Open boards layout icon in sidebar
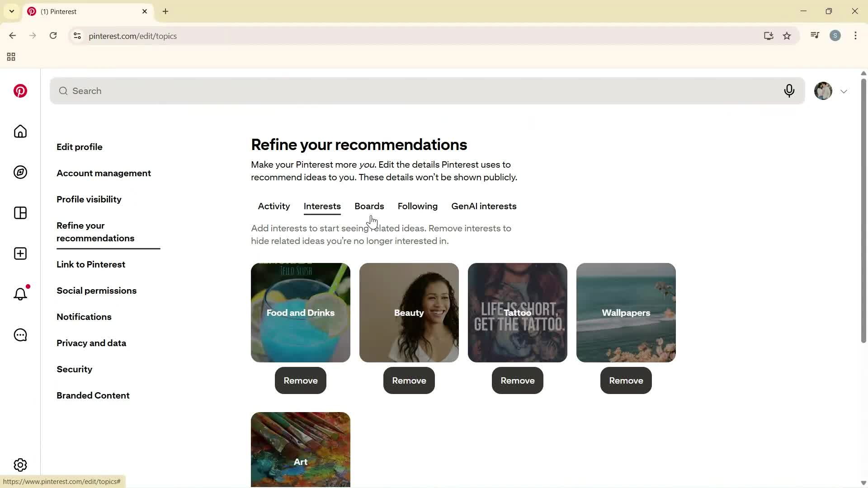This screenshot has width=868, height=488. 20,213
